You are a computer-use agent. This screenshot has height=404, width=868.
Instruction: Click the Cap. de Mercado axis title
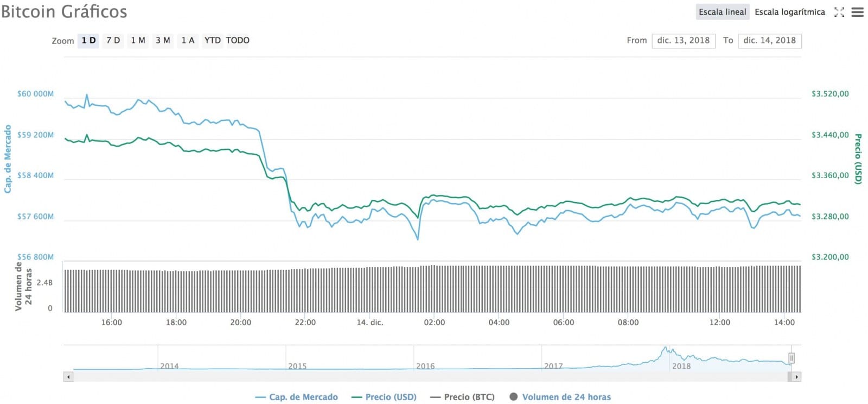click(x=8, y=159)
